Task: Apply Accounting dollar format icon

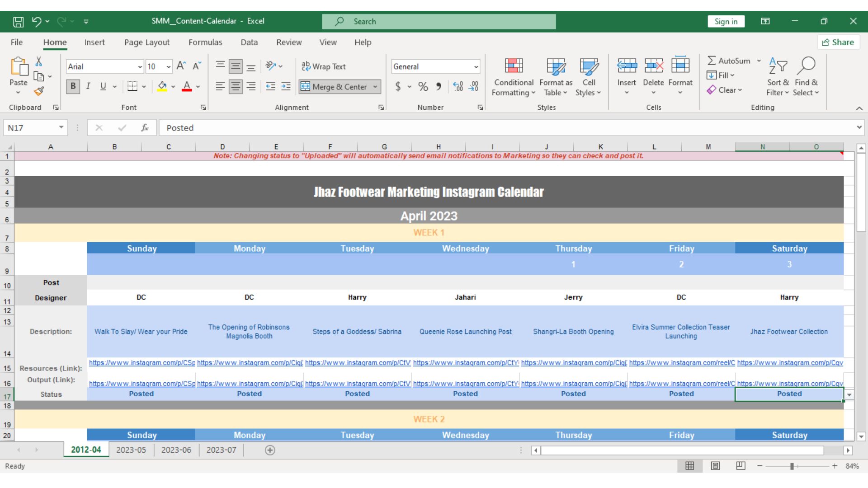Action: [398, 86]
